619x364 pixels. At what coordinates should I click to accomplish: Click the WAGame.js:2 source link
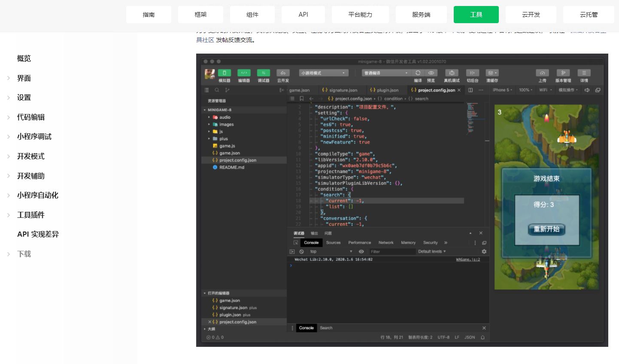click(468, 259)
